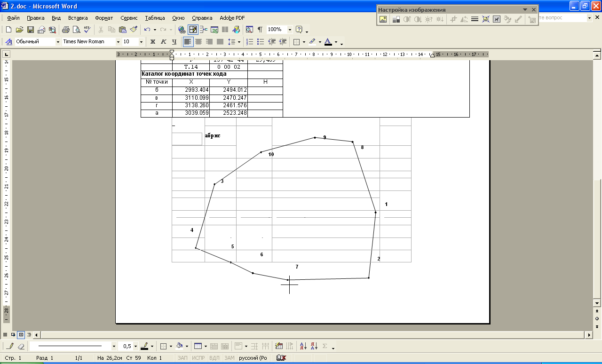This screenshot has height=364, width=602.
Task: Open the Справка menu
Action: 202,18
